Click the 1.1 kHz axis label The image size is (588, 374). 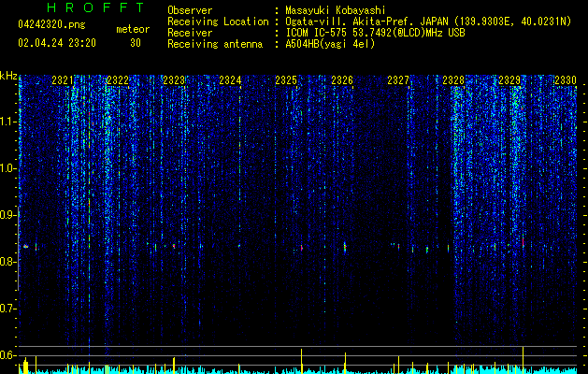pyautogui.click(x=7, y=122)
